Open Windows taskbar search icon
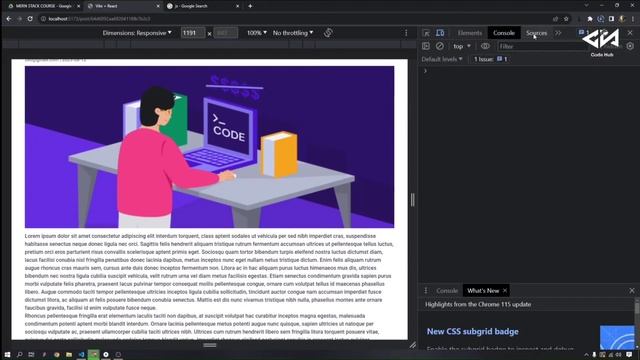The image size is (640, 360). pyautogui.click(x=19, y=354)
